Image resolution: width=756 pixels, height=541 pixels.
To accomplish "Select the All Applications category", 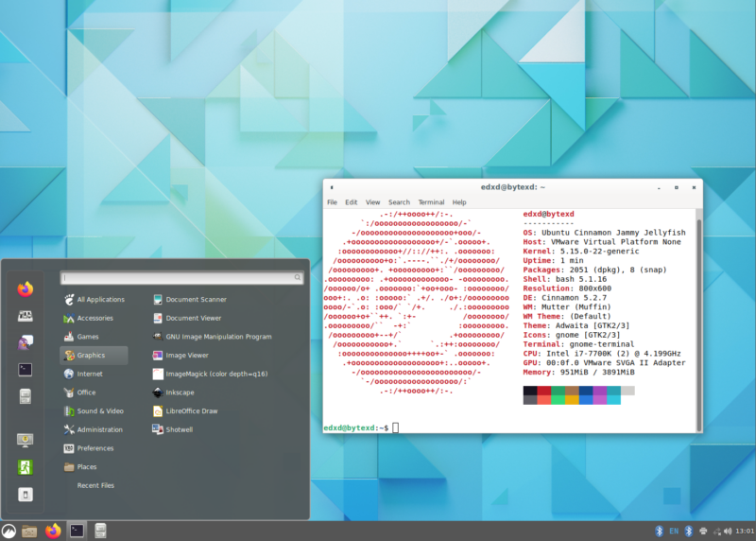I will coord(94,300).
